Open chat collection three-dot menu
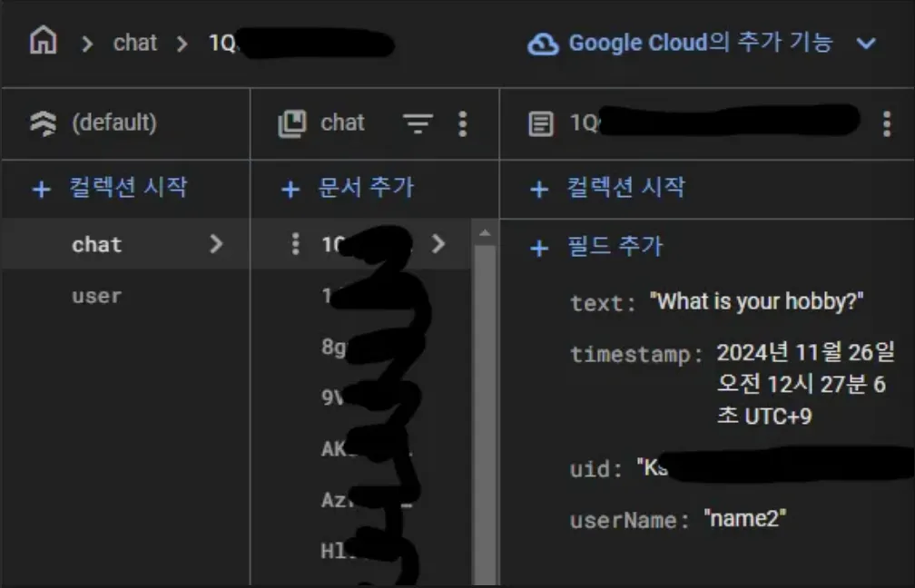 [x=463, y=123]
